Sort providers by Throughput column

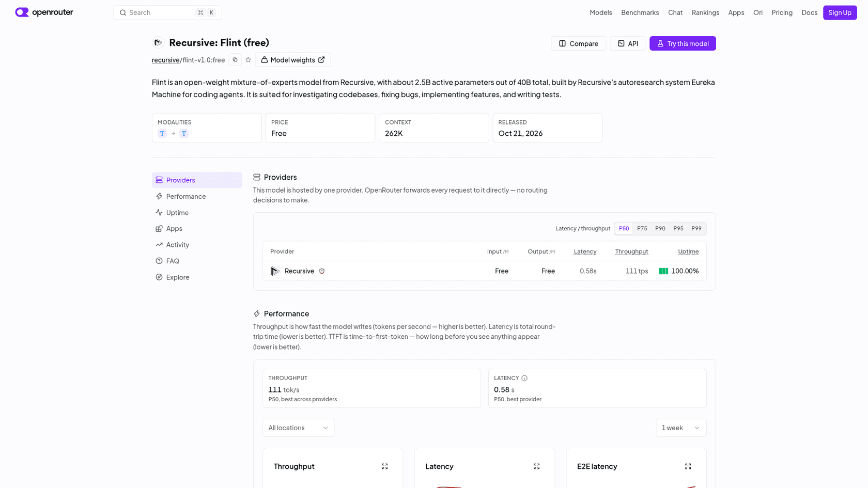point(631,251)
